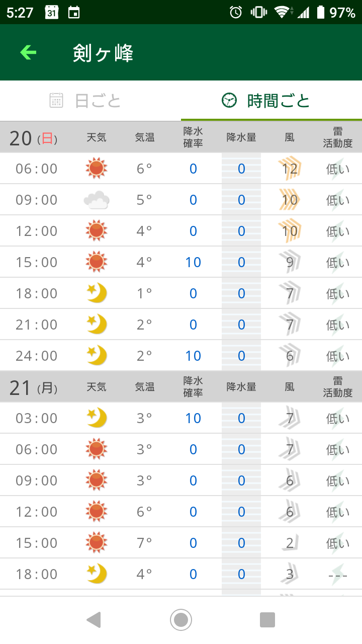This screenshot has height=644, width=362.
Task: Tap the sun icon at 06:00 on the 20th
Action: point(96,169)
